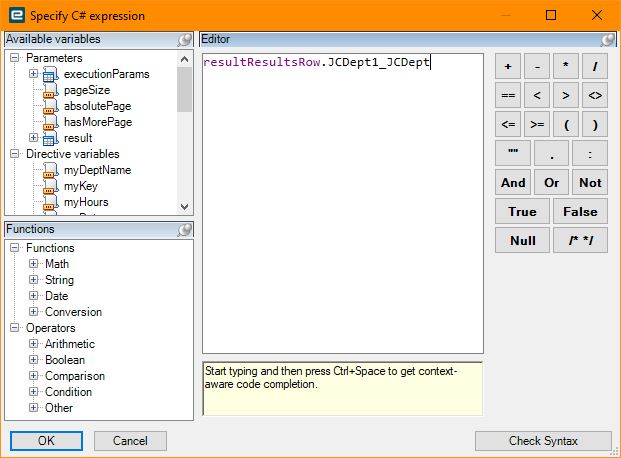This screenshot has height=458, width=621.
Task: Click the myDeptName variable icon
Action: (x=50, y=170)
